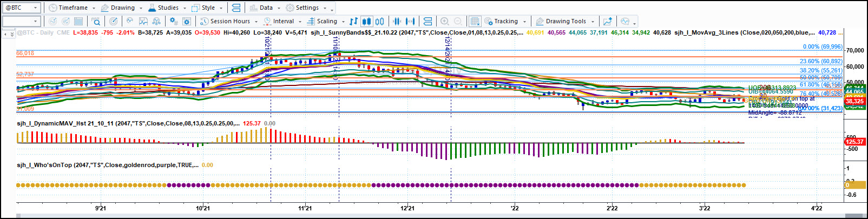
Task: Click the empty combo box on the second toolbar
Action: pos(21,21)
